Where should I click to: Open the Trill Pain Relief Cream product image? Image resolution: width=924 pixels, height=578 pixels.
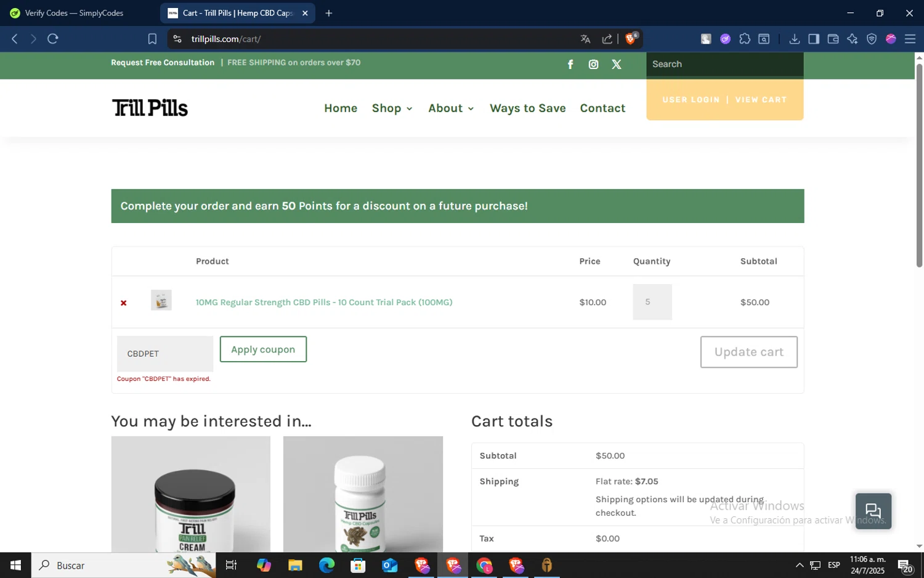click(x=190, y=494)
